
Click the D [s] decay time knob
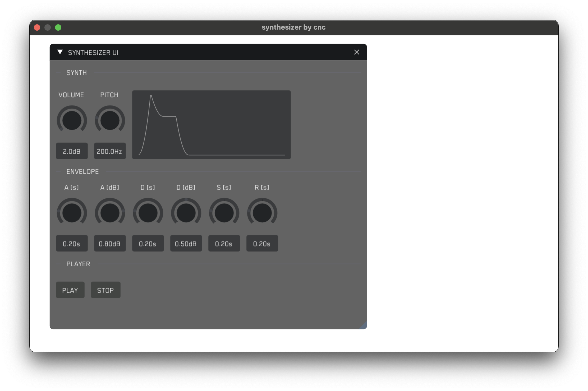point(148,213)
